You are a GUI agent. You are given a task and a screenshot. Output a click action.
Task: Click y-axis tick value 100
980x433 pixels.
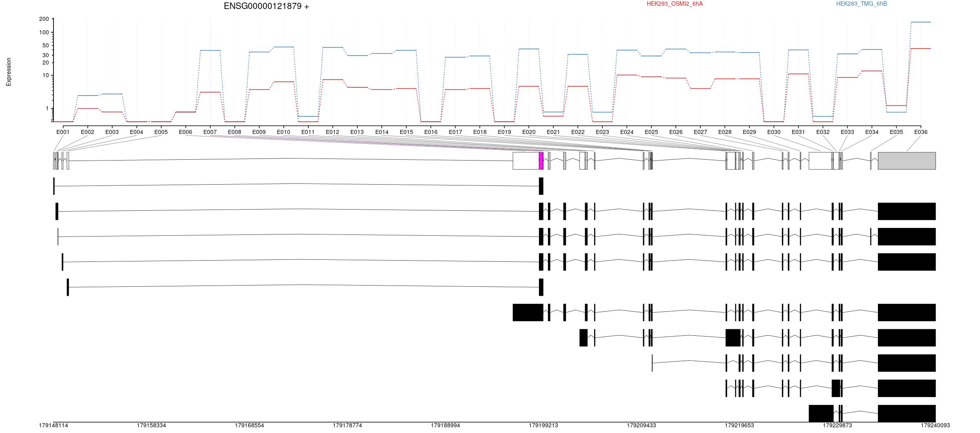pyautogui.click(x=44, y=33)
